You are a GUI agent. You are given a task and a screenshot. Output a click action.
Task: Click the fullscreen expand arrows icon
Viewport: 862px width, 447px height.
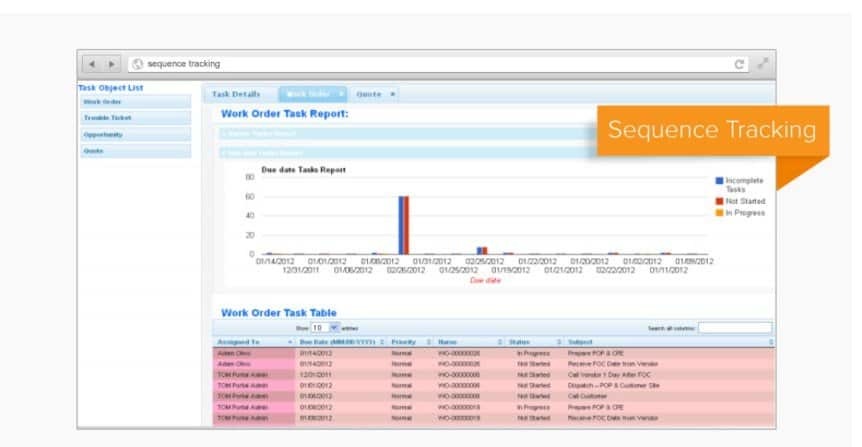(x=763, y=63)
